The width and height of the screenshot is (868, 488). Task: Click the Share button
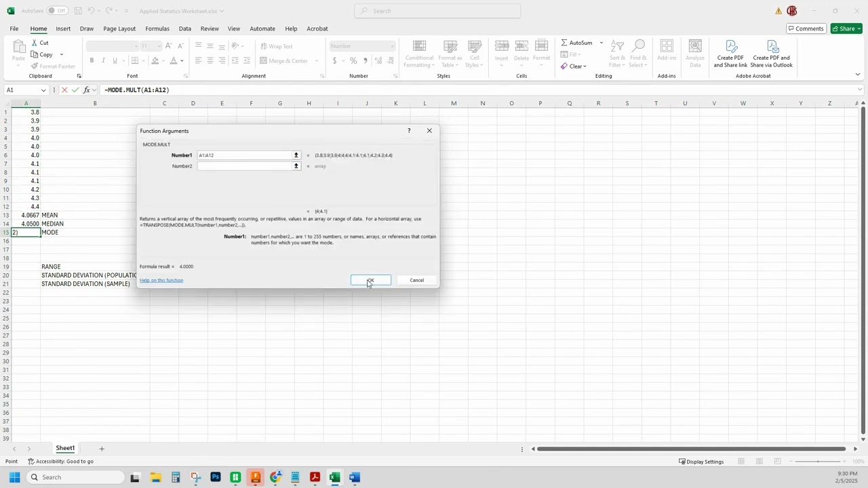click(846, 28)
